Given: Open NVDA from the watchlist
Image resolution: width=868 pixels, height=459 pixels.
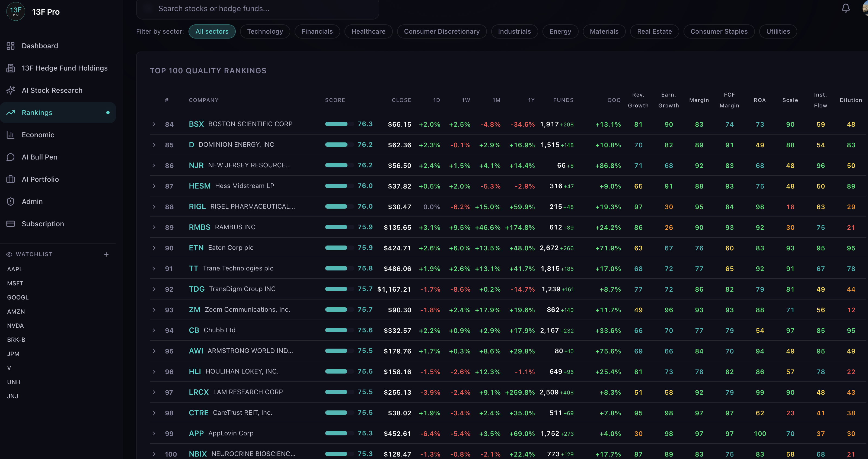Looking at the screenshot, I should click(x=15, y=326).
